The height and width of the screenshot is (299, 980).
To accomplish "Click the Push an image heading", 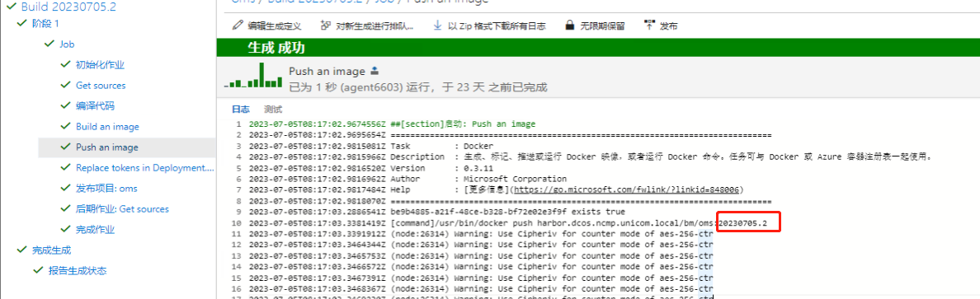I will (327, 71).
